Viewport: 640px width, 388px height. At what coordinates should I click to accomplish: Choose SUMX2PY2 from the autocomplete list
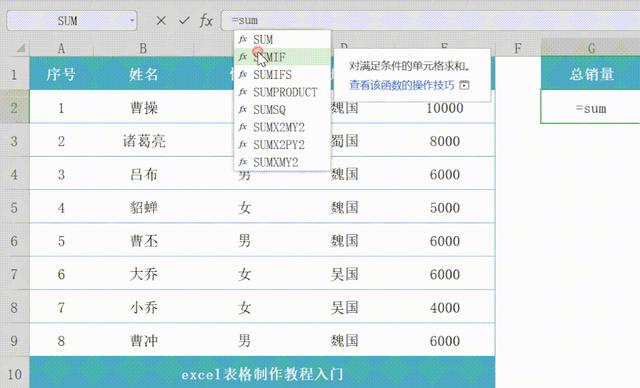tap(282, 145)
